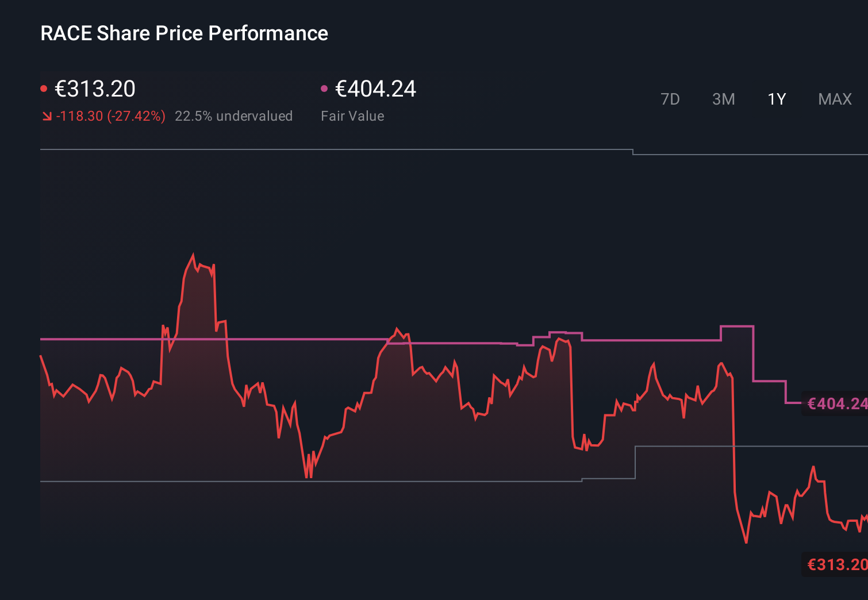
Task: Click the red downward arrow indicator
Action: (47, 116)
